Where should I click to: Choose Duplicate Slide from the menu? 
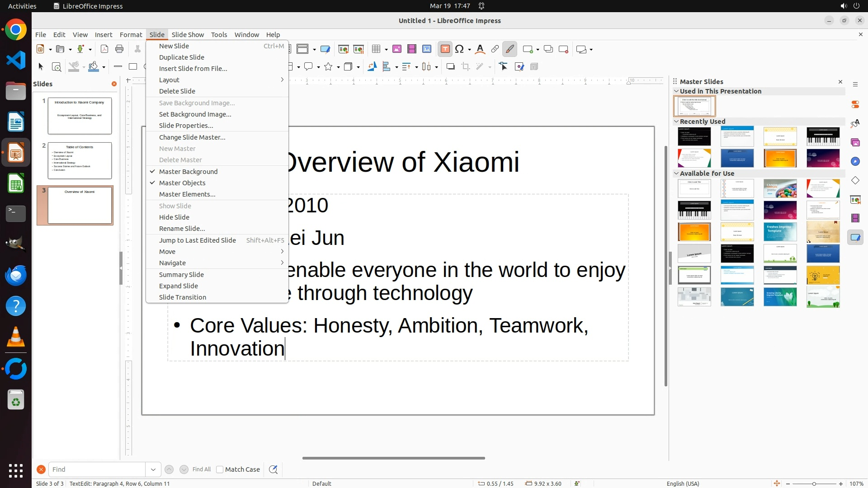coord(181,57)
